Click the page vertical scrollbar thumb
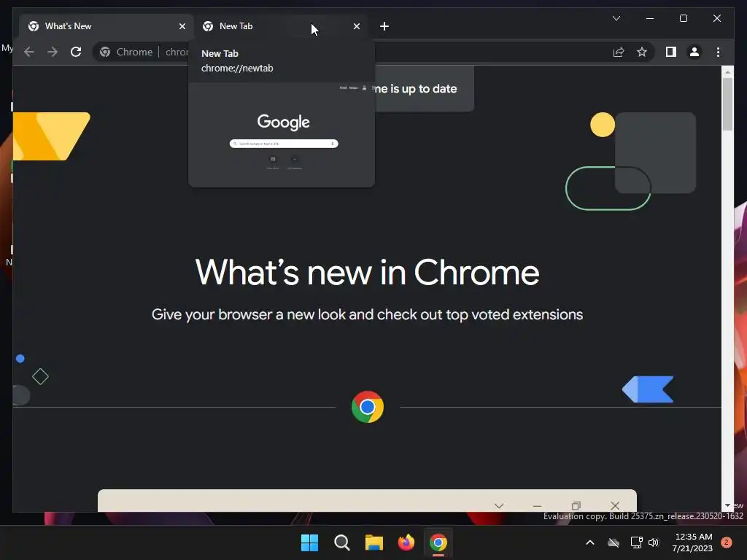747x560 pixels. click(x=727, y=104)
